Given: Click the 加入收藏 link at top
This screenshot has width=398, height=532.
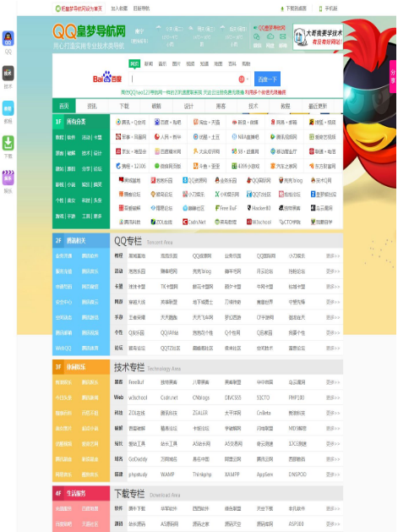Looking at the screenshot, I should [119, 8].
